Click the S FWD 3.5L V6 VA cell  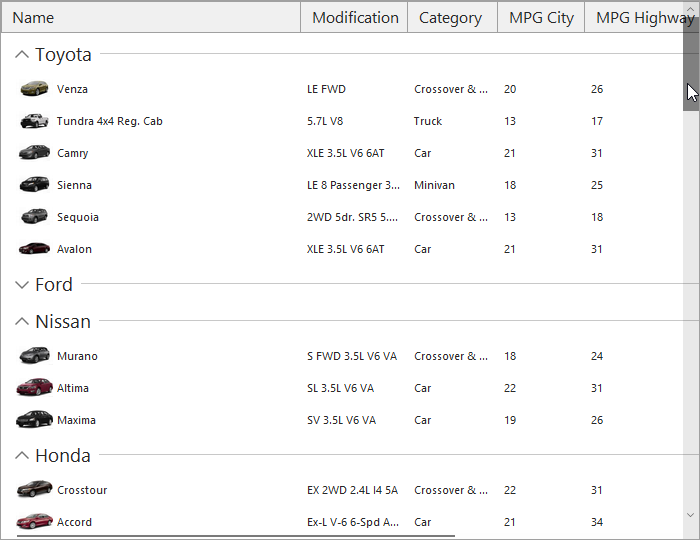pos(352,356)
